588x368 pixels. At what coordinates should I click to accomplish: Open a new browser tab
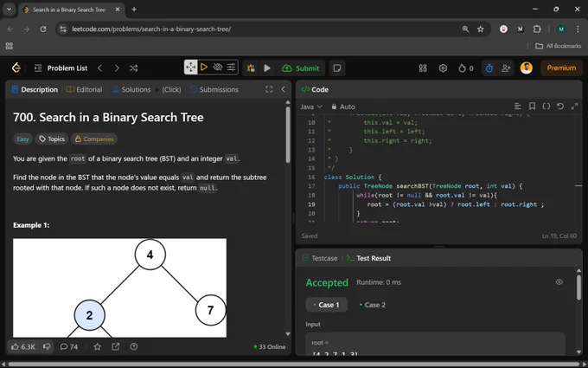tap(134, 10)
